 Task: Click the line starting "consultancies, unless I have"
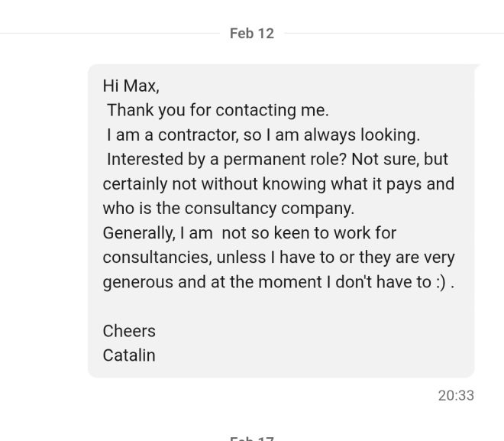point(279,257)
